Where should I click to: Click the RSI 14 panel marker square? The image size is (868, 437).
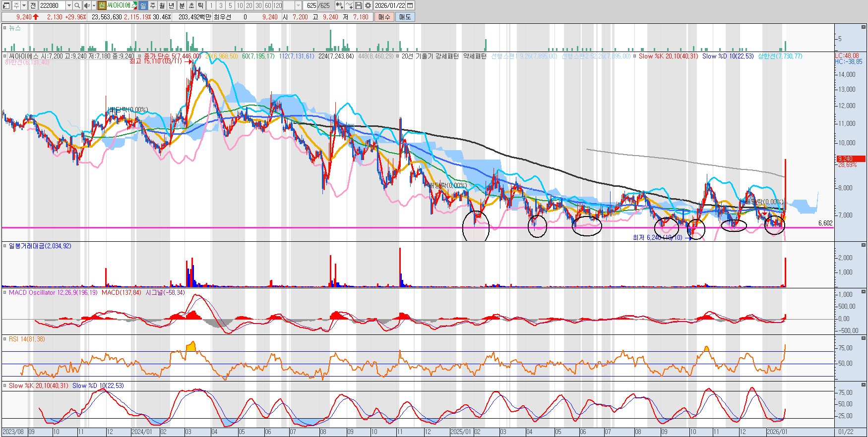5,339
